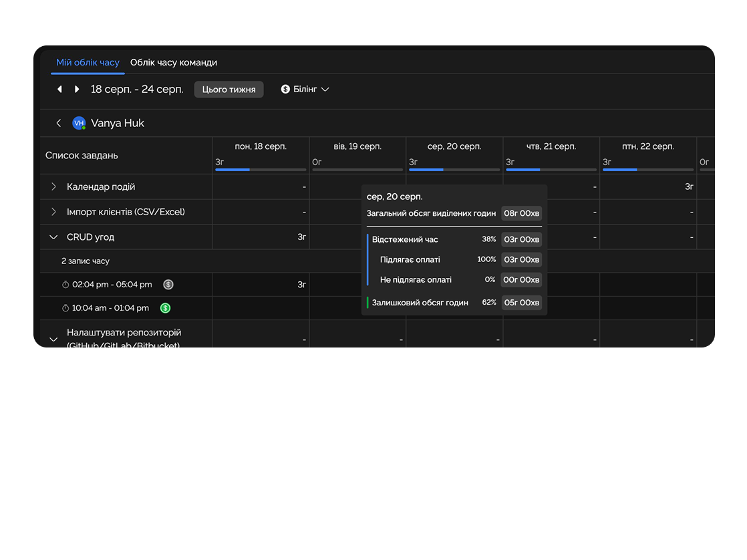Expand the Календар подій task
Viewport: 747px width, 560px height.
54,187
